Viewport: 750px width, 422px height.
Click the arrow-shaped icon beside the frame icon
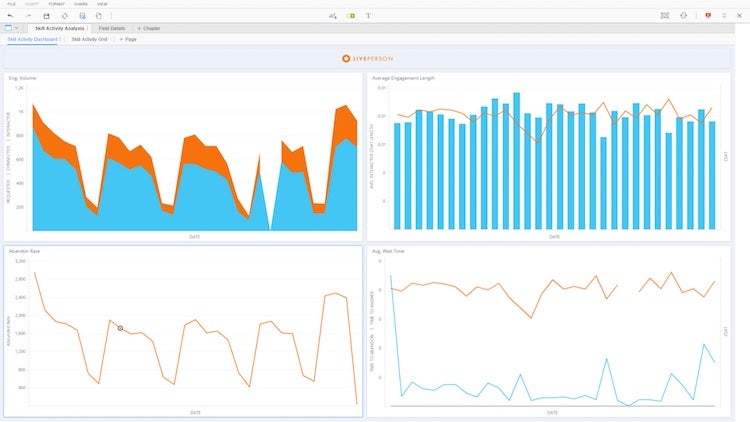coord(684,15)
